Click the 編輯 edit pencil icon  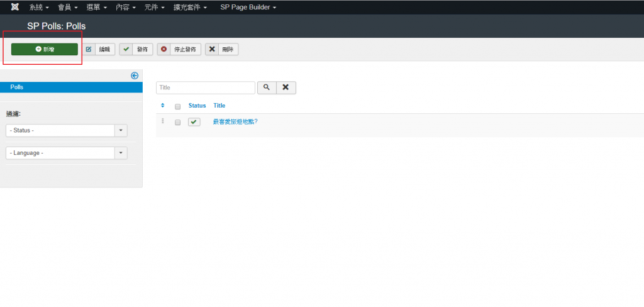click(x=89, y=49)
